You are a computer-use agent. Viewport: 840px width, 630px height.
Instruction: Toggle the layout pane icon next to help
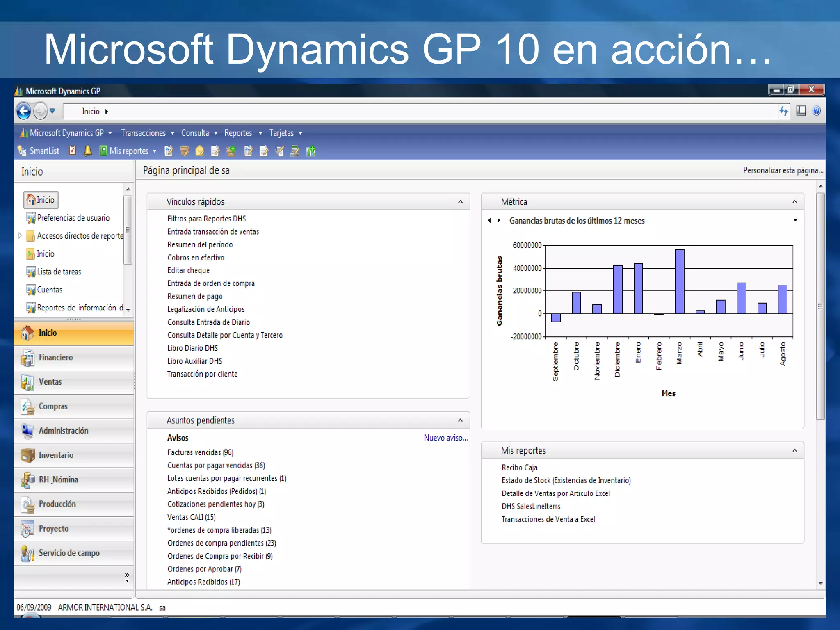click(x=801, y=111)
